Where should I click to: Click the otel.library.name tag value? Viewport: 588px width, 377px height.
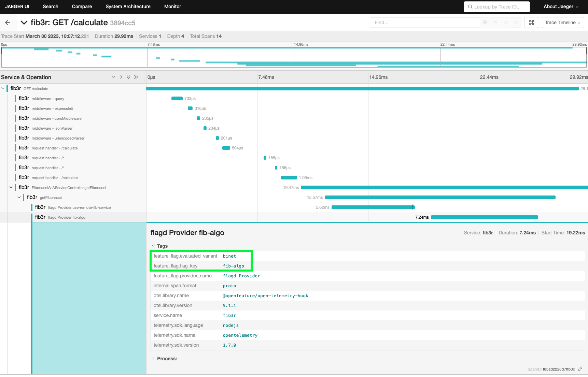[265, 295]
